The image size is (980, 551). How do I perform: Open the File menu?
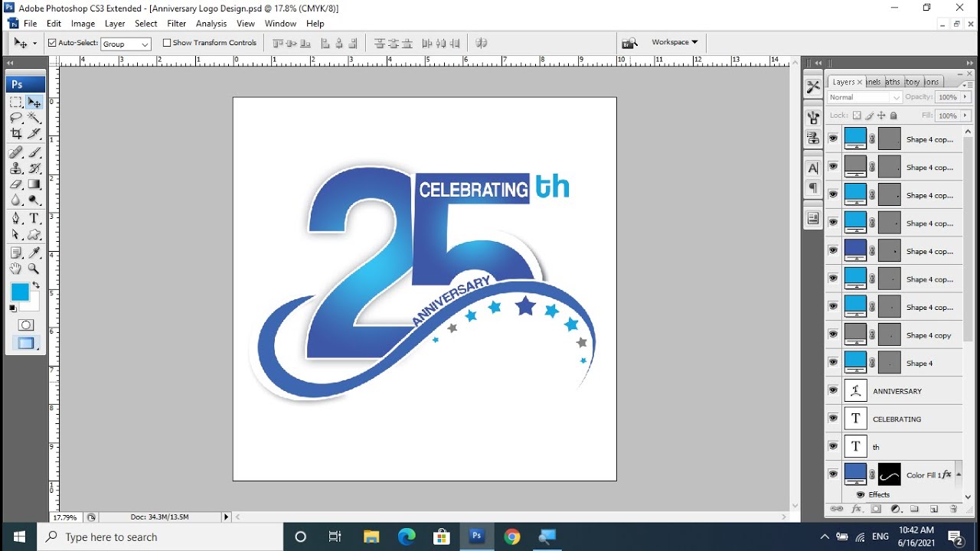click(x=30, y=24)
